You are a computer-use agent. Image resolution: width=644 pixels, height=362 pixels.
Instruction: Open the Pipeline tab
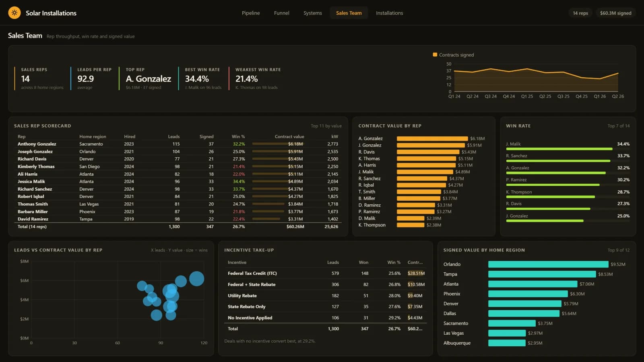(x=251, y=13)
